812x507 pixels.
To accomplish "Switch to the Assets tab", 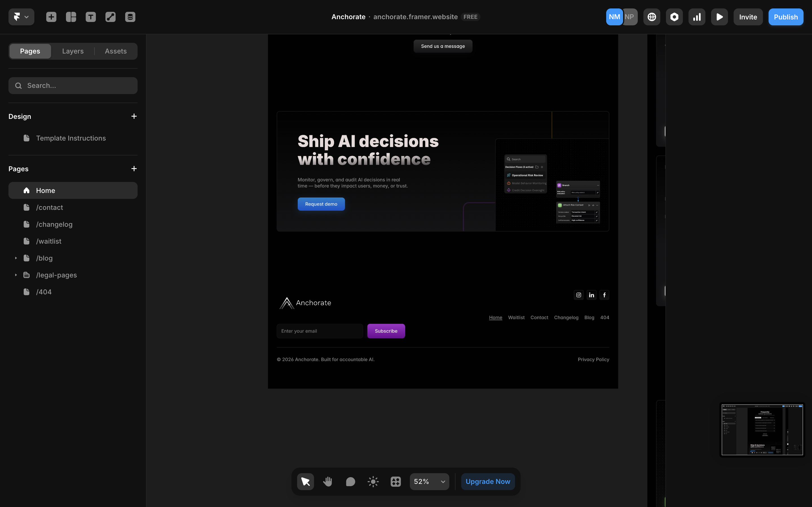I will pyautogui.click(x=115, y=51).
